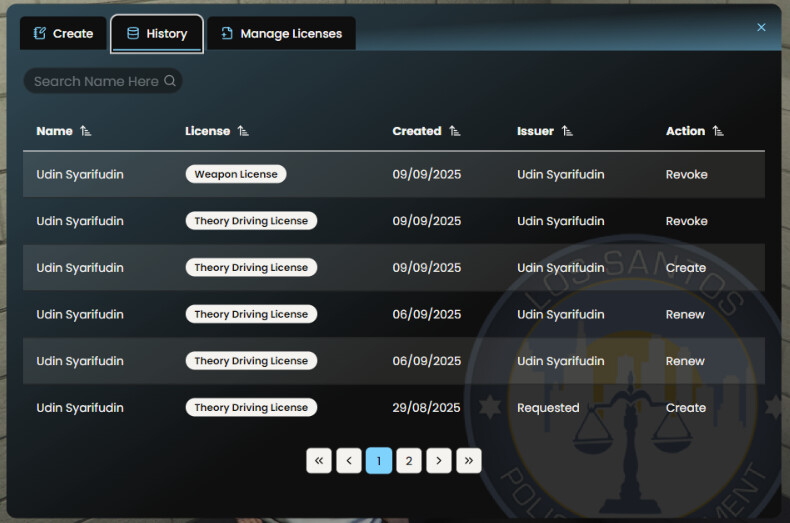Viewport: 790px width, 523px height.
Task: Click the Action column sort icon
Action: click(718, 131)
